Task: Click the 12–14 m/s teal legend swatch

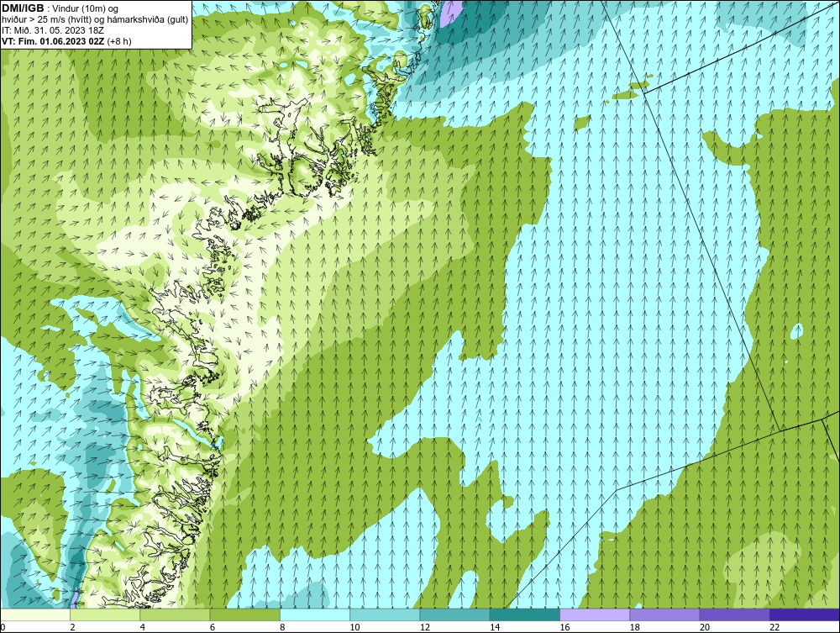Action: (454, 615)
